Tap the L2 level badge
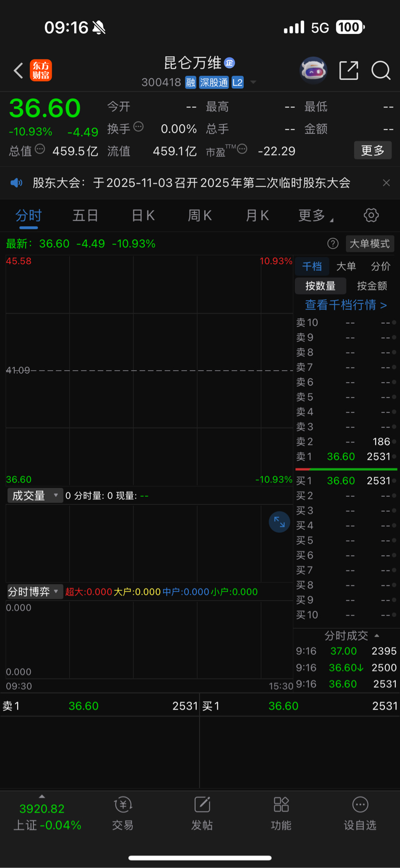400x868 pixels. (x=238, y=82)
